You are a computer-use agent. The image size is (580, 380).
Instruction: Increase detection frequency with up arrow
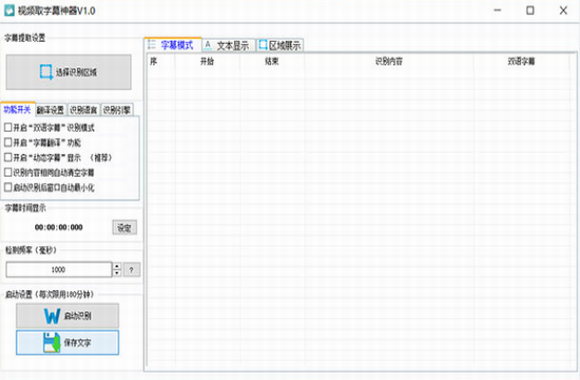tap(117, 266)
